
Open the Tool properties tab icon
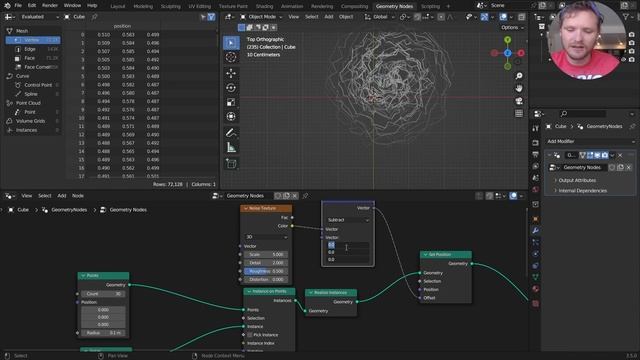coord(536,129)
